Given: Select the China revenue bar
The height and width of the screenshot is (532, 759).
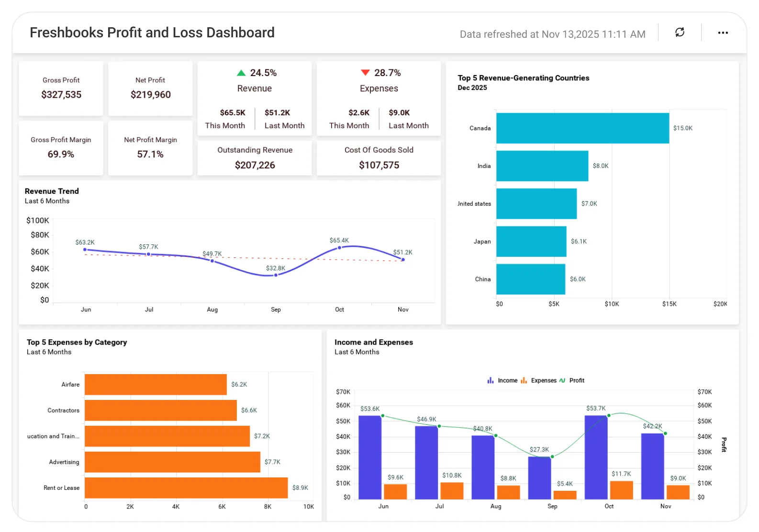Looking at the screenshot, I should tap(531, 279).
